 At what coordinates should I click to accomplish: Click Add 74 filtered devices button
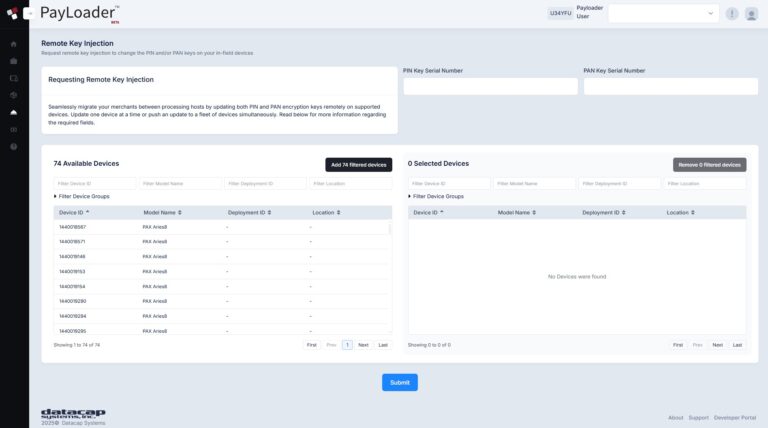pyautogui.click(x=359, y=165)
